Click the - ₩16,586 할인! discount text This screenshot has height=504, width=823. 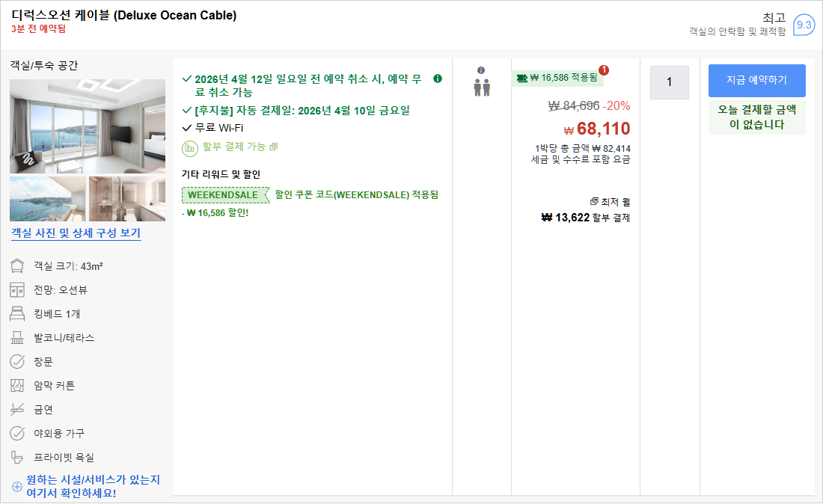215,213
